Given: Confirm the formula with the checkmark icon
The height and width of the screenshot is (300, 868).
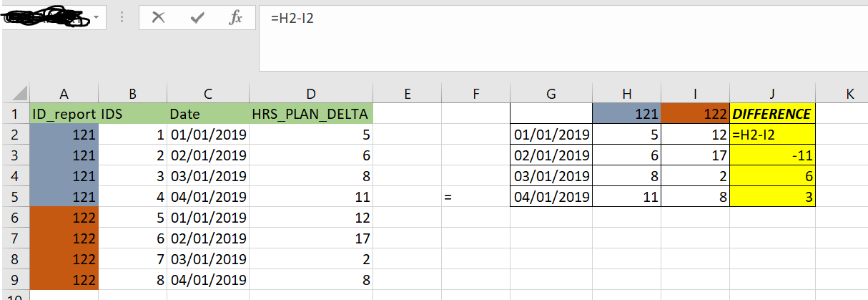Looking at the screenshot, I should click(197, 19).
